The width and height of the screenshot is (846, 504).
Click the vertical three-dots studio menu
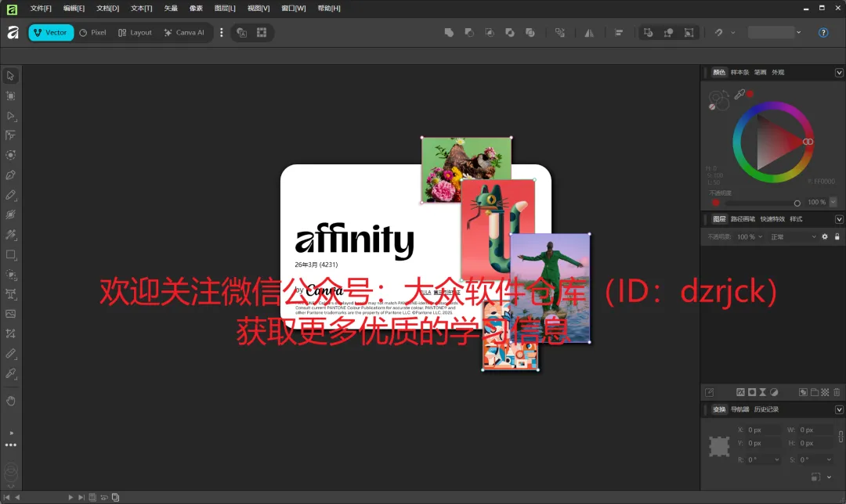(x=221, y=33)
